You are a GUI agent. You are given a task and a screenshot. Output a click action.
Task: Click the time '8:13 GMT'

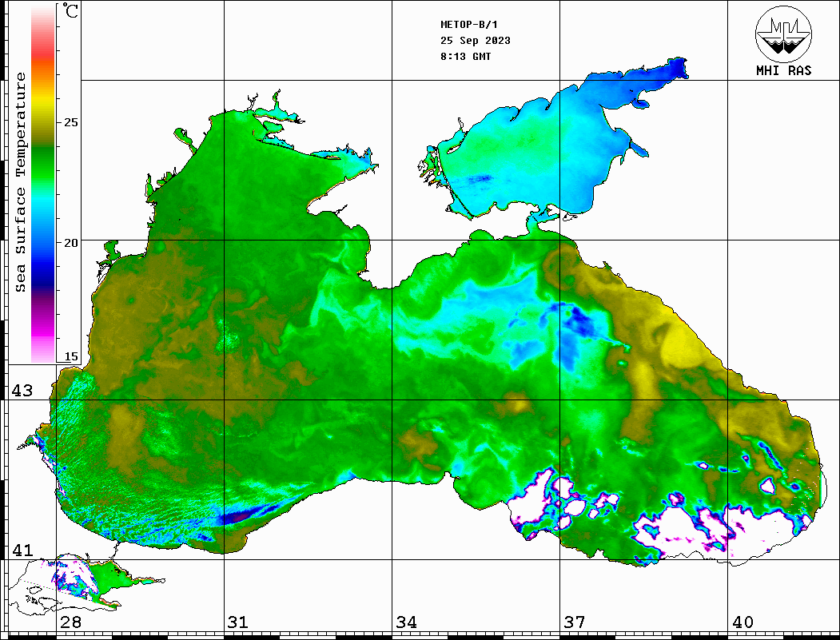tap(465, 56)
